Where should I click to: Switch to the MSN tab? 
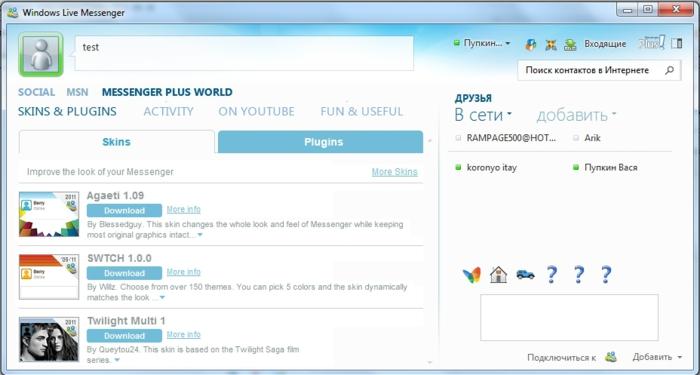pos(77,92)
